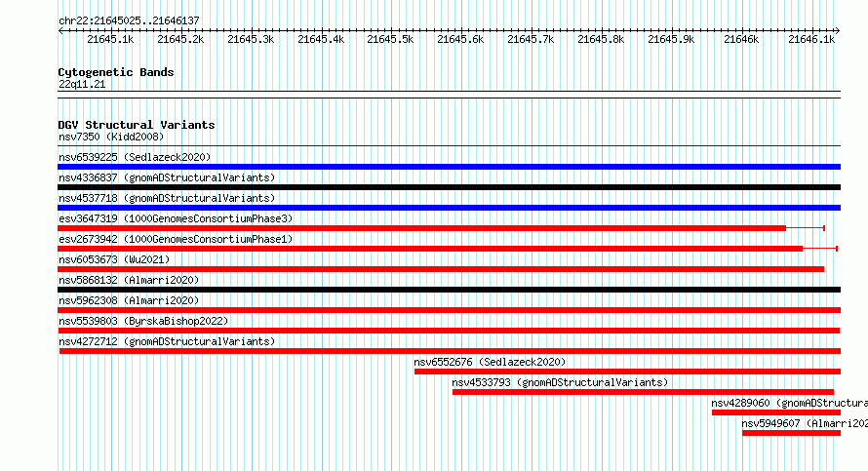
Task: Select the nsv6053673 (Wu2021) red bar
Action: click(441, 269)
